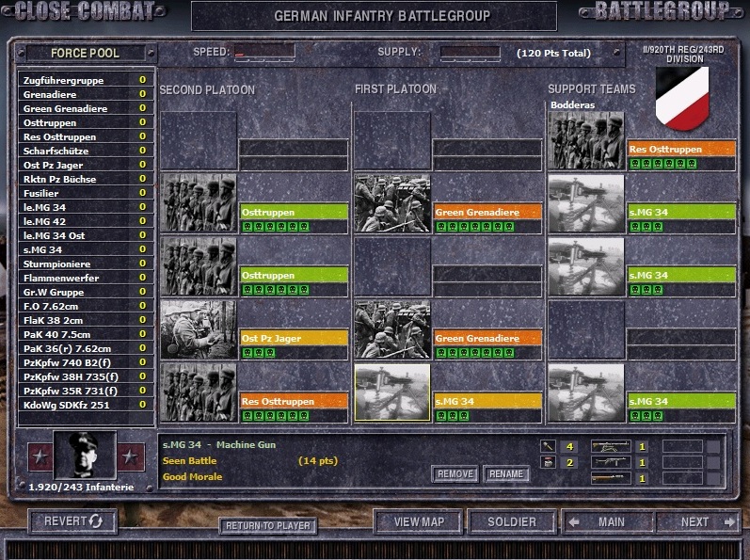Click the Force Pool header

click(85, 53)
